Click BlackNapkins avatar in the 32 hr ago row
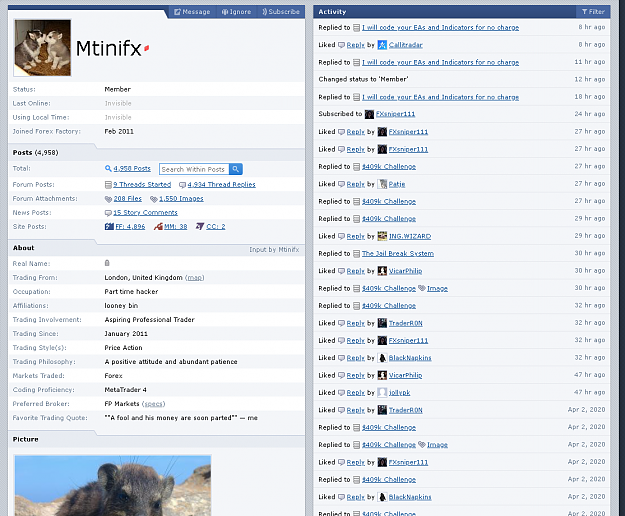 [x=382, y=358]
